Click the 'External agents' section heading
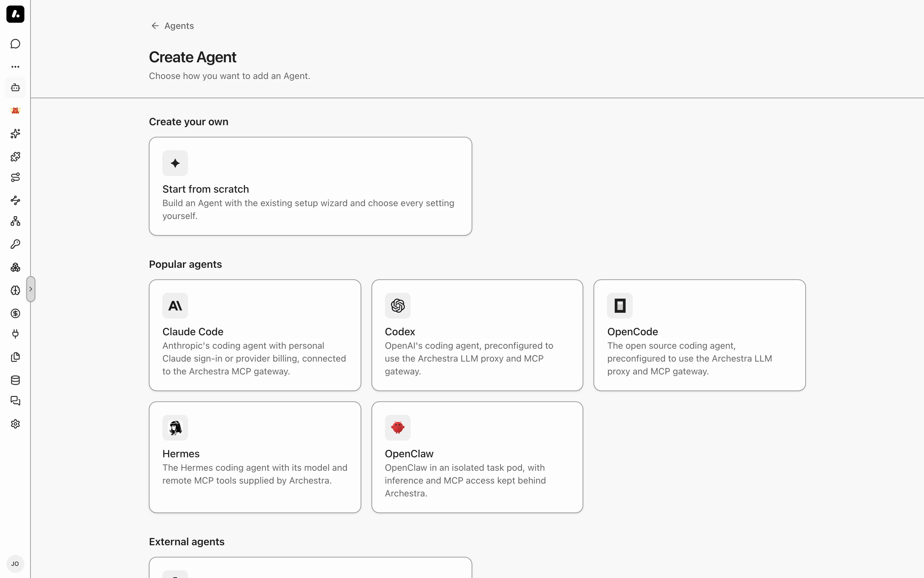The height and width of the screenshot is (578, 924). coord(187,542)
